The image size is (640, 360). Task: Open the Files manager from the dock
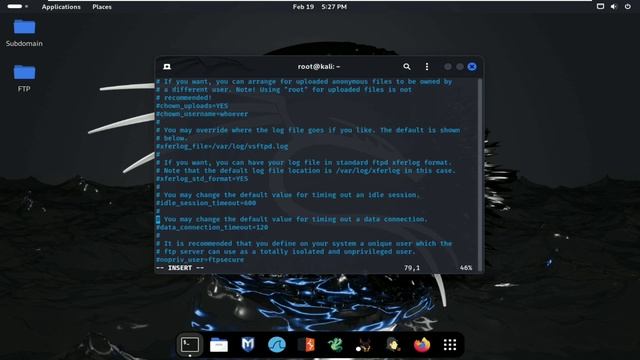(219, 345)
